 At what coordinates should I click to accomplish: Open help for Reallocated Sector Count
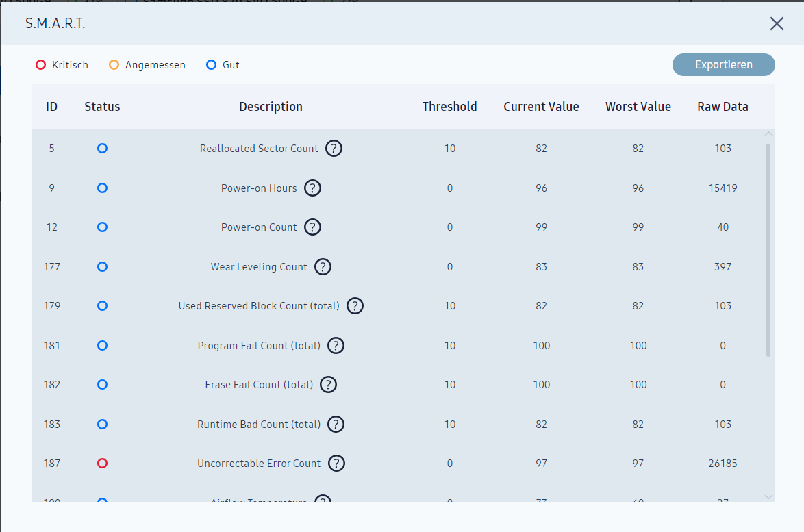[334, 149]
